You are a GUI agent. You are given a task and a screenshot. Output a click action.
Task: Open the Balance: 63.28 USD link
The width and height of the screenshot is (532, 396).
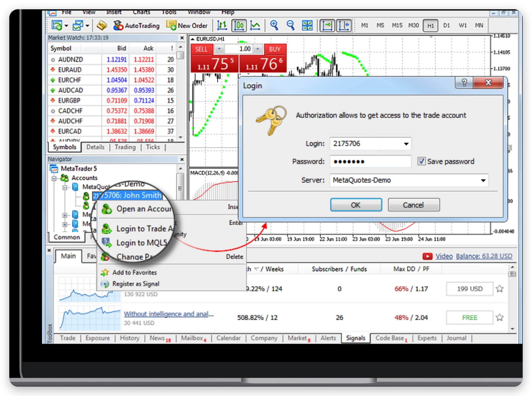coord(484,256)
